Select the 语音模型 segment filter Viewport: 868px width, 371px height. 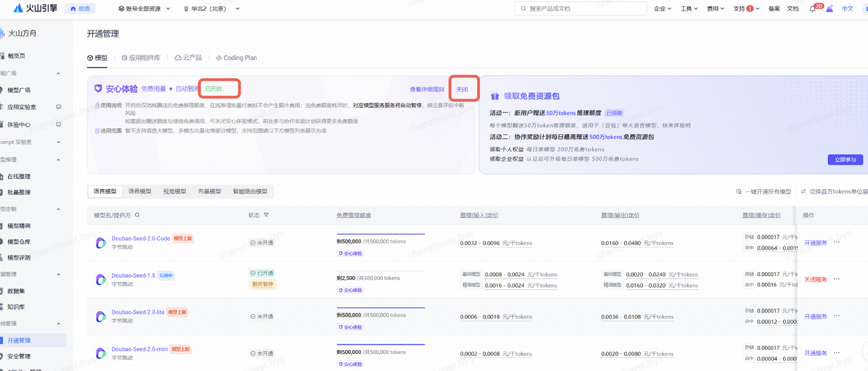pos(140,192)
